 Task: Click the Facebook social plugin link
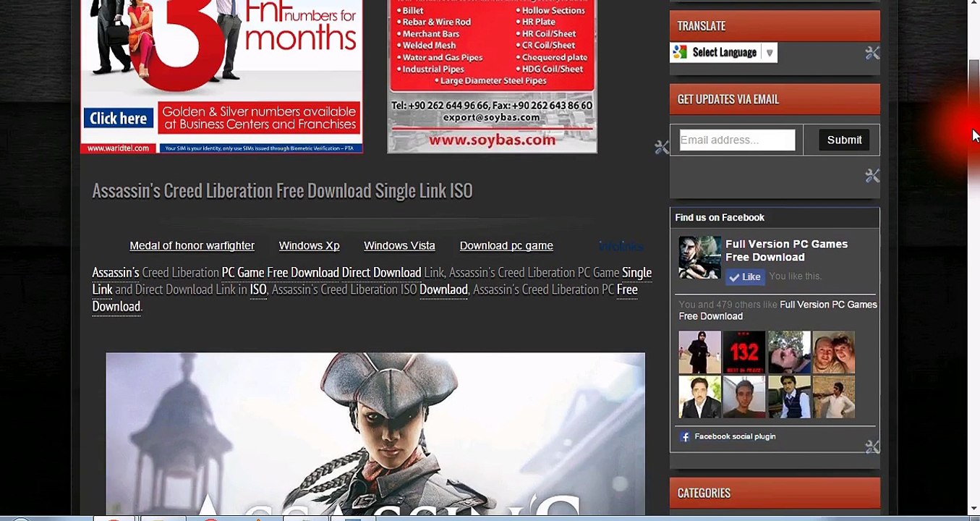[735, 436]
